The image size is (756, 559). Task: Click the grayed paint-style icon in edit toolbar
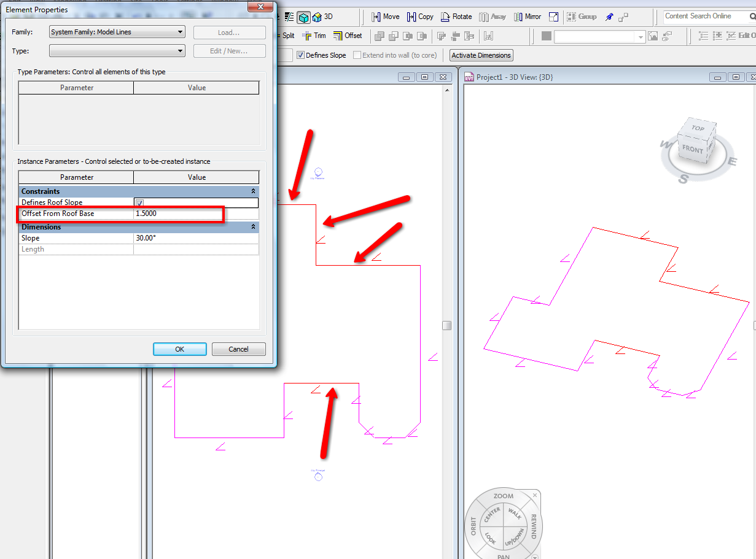tap(442, 36)
